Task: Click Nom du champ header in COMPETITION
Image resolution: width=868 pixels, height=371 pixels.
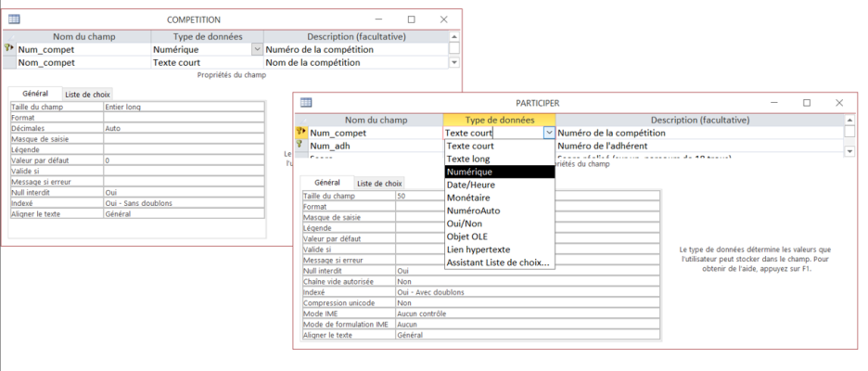Action: [83, 36]
